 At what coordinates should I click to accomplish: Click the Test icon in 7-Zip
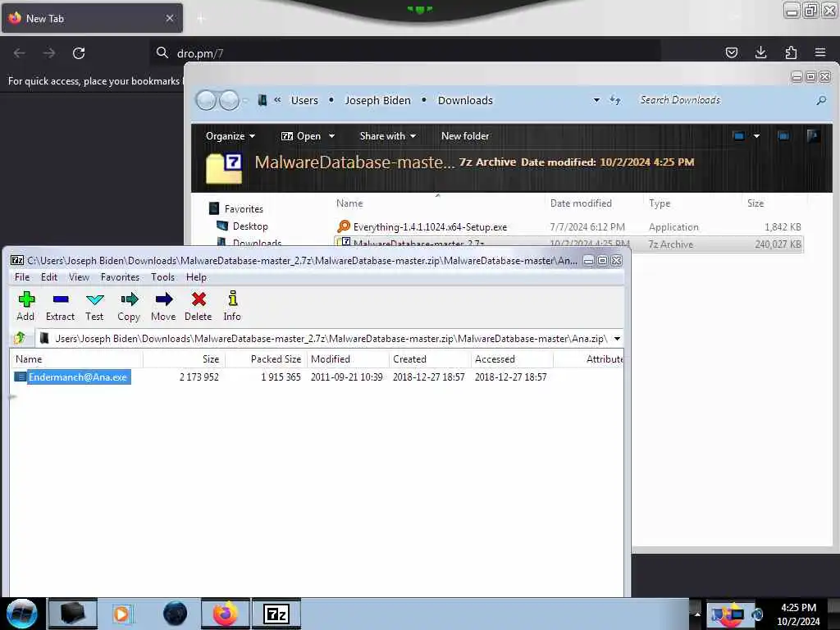[94, 306]
